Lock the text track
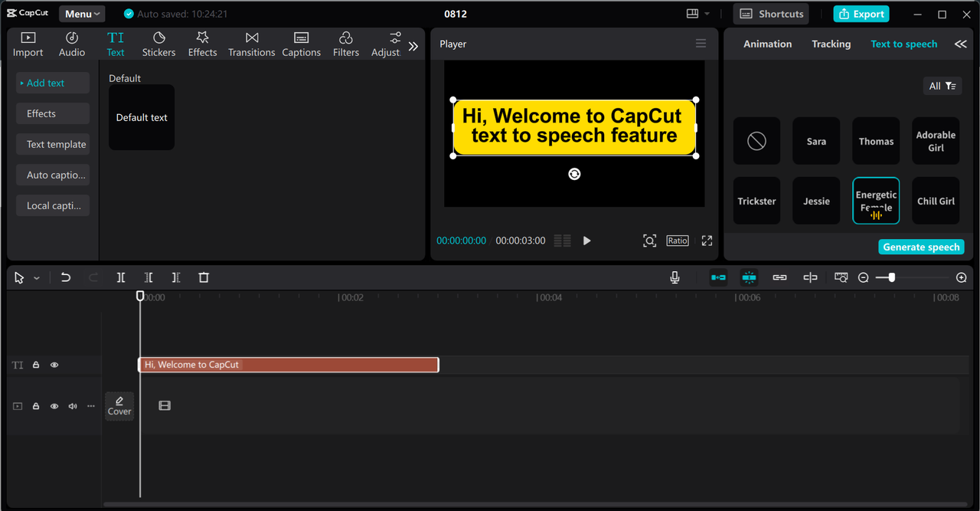 (x=36, y=365)
